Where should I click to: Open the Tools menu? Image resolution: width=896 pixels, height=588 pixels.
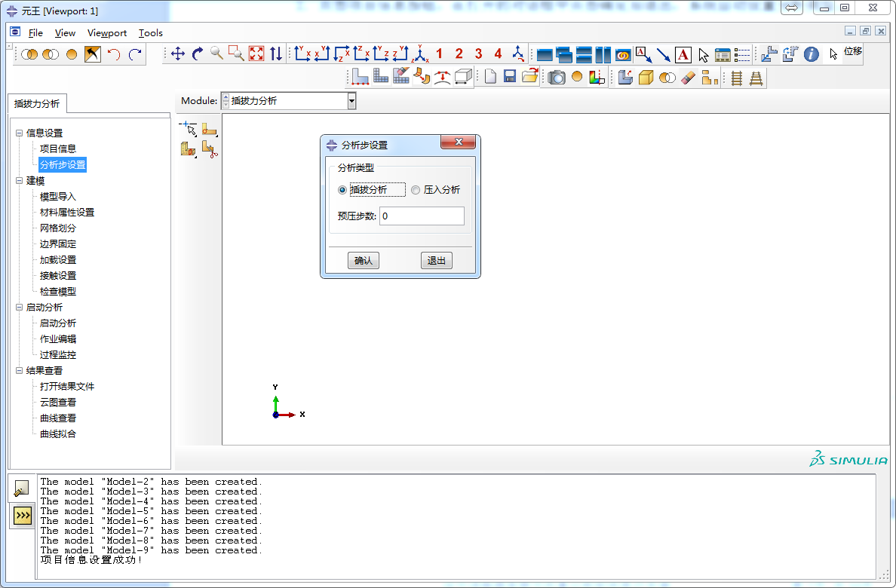[151, 33]
